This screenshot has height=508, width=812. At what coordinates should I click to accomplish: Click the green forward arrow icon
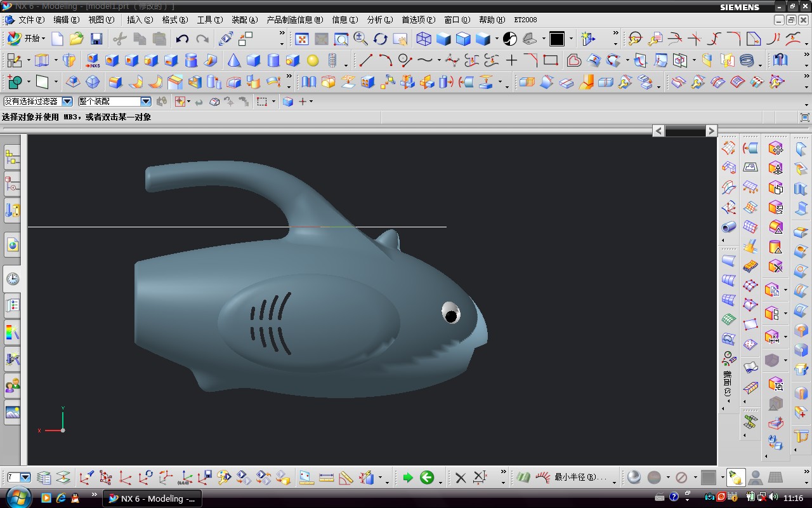pos(407,478)
